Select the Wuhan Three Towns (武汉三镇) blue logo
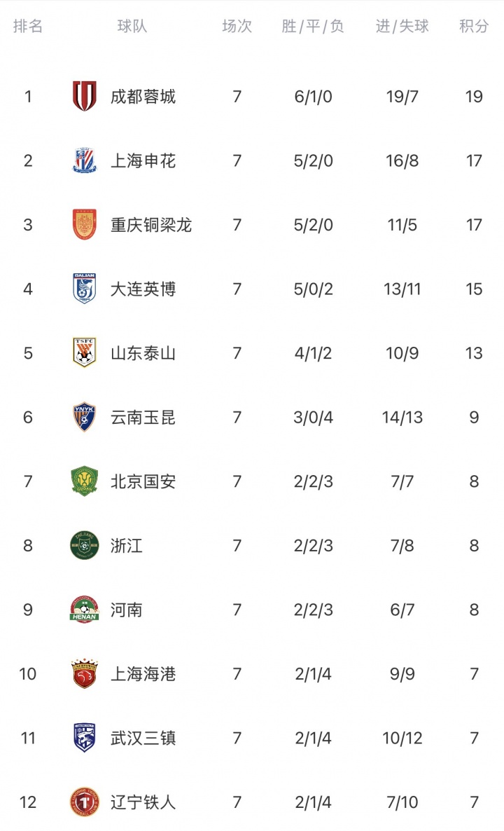Viewport: 504px width, 831px height. [x=85, y=738]
